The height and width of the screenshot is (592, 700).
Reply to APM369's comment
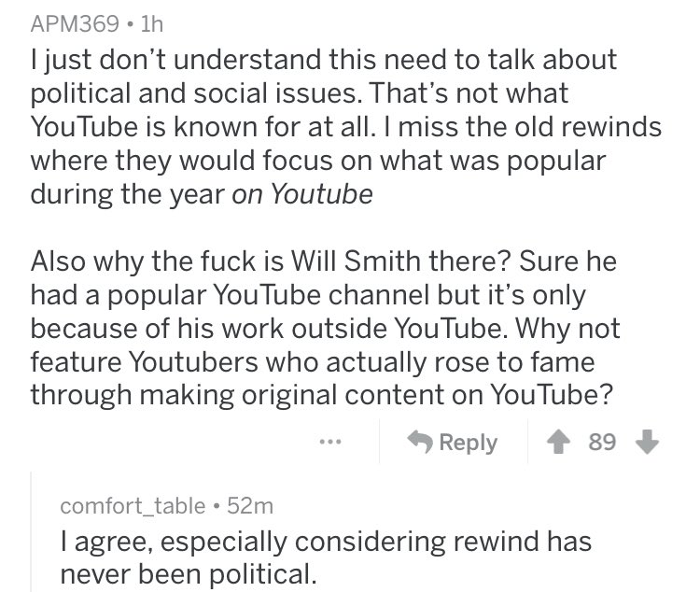coord(453,442)
